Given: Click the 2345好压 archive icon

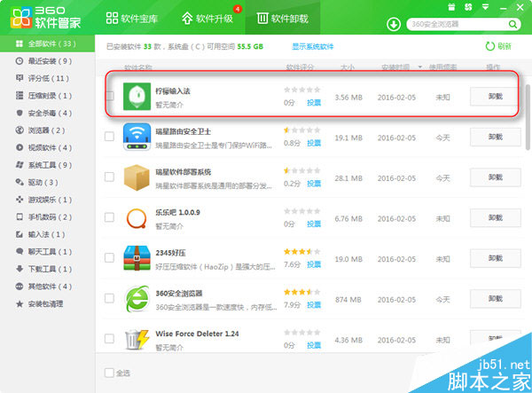Looking at the screenshot, I should coord(137,258).
